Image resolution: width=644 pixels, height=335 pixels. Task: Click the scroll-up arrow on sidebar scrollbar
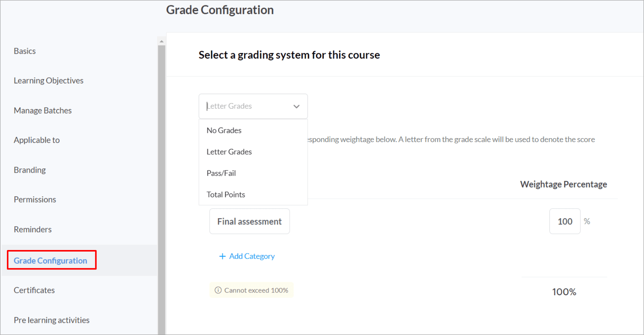[x=162, y=41]
